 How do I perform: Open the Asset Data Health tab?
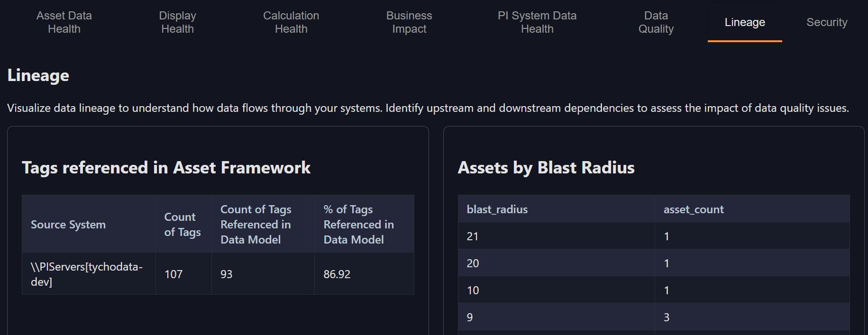pyautogui.click(x=64, y=22)
